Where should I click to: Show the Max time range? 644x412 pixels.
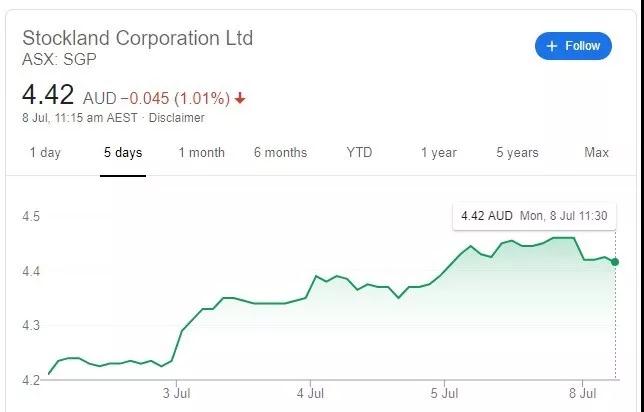596,153
